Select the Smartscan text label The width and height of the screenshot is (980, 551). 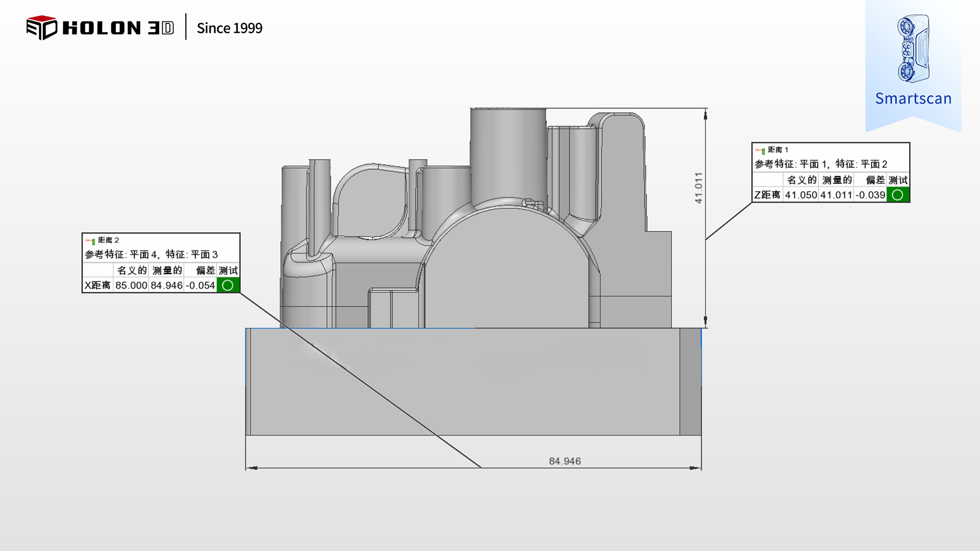913,98
